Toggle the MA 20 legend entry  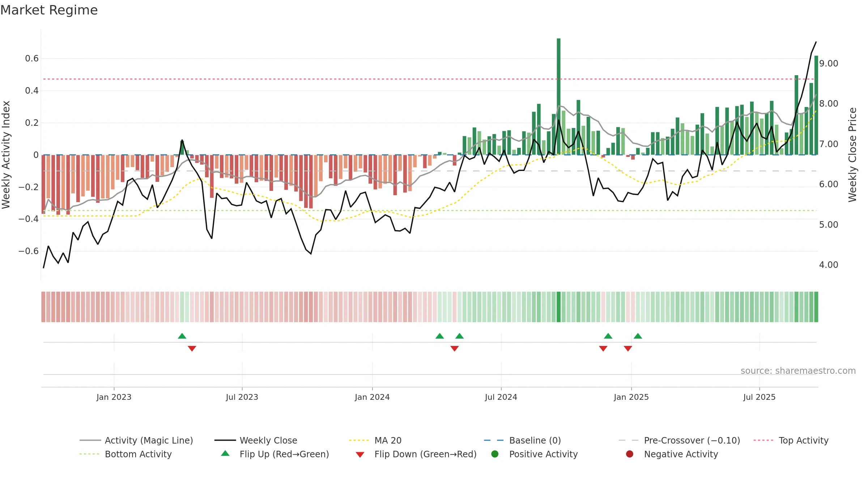[x=375, y=440]
